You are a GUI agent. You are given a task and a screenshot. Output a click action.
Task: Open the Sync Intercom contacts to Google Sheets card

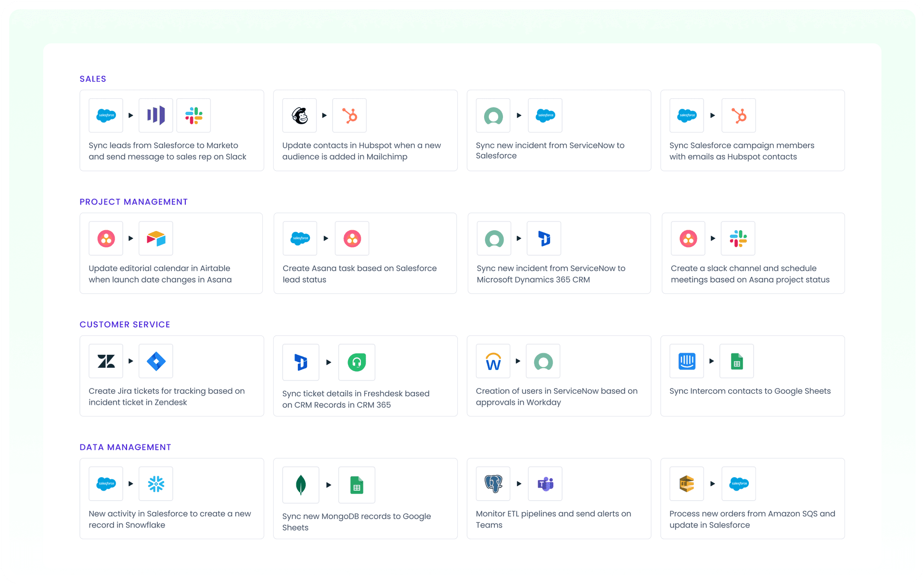click(752, 391)
